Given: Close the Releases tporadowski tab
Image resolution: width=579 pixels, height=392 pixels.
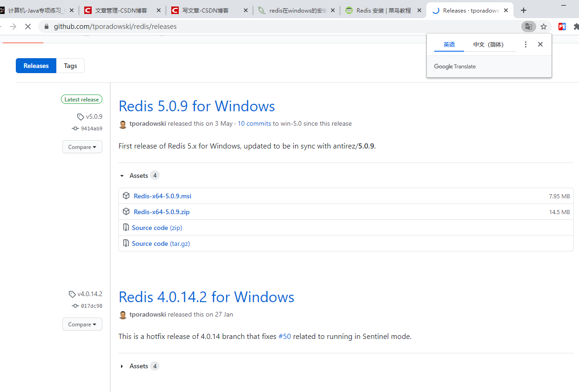Looking at the screenshot, I should click(x=506, y=10).
